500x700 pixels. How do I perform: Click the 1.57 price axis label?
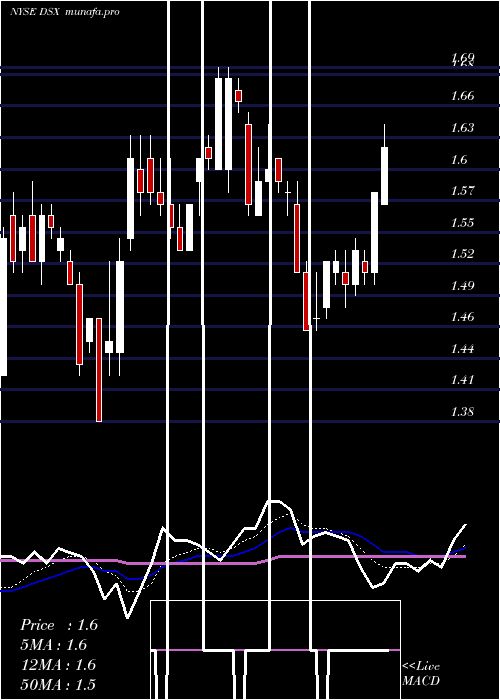click(x=462, y=191)
